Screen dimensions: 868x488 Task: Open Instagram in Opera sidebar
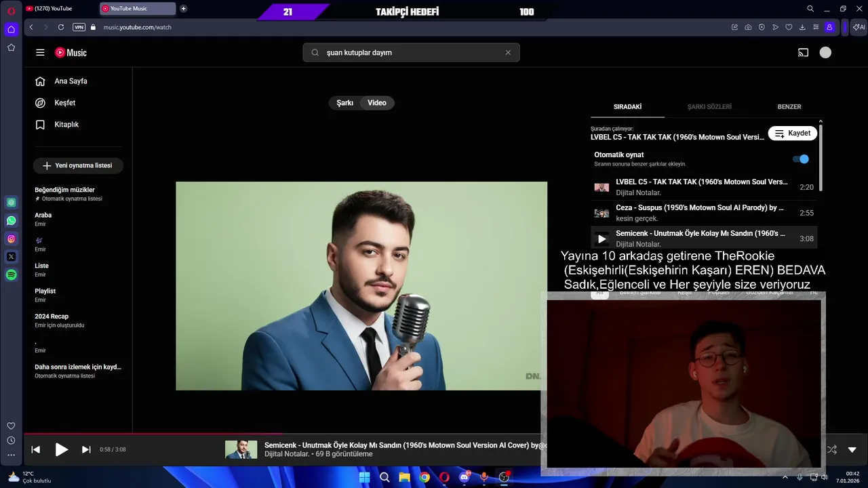point(11,239)
